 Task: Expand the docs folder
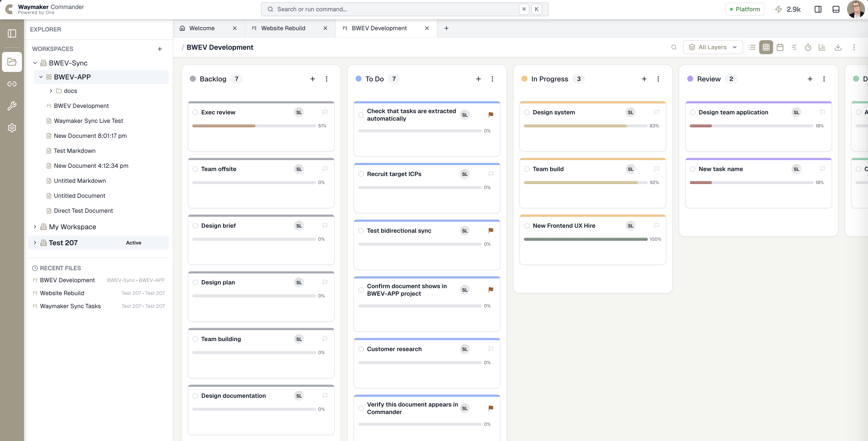point(51,91)
